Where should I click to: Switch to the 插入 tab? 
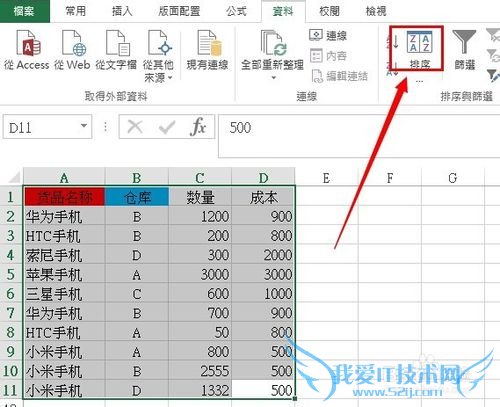[x=122, y=11]
